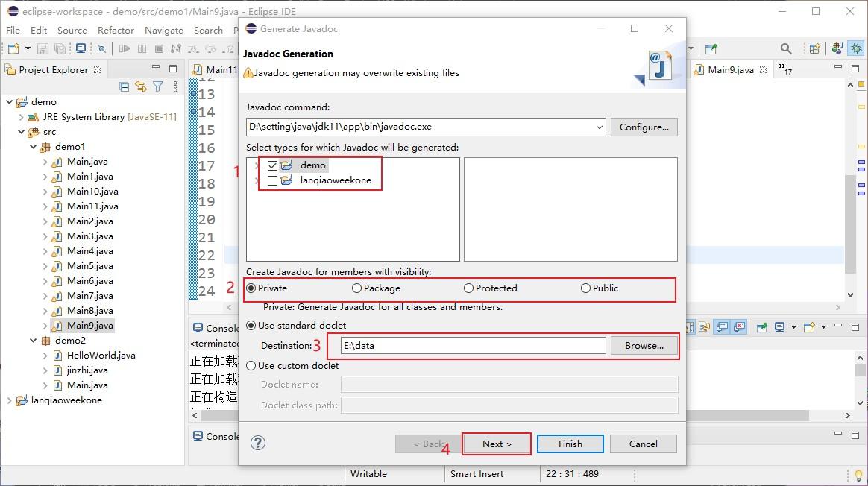Open Project Explorer view menu dots

click(x=175, y=87)
